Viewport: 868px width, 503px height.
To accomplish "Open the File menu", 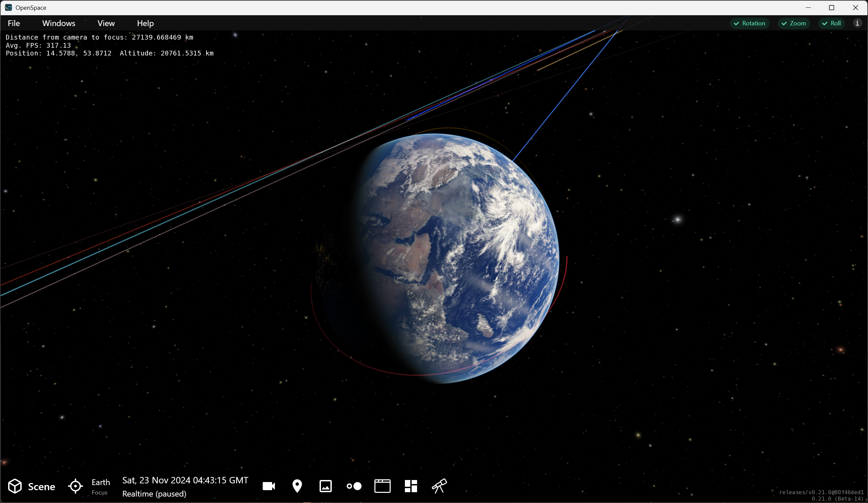I will 14,23.
